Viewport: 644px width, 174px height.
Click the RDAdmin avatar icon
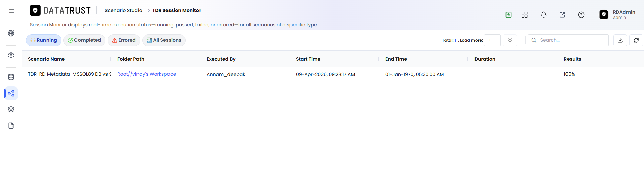point(604,14)
